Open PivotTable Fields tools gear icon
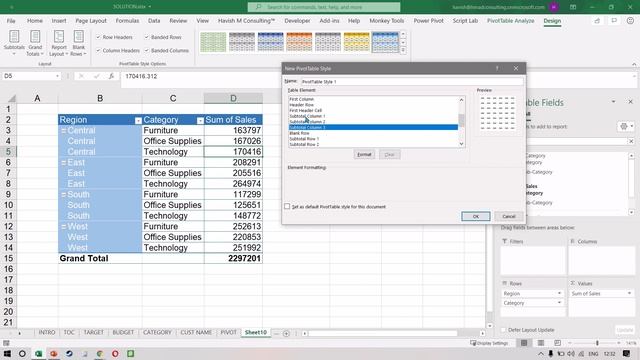The image size is (640, 360). [x=626, y=127]
